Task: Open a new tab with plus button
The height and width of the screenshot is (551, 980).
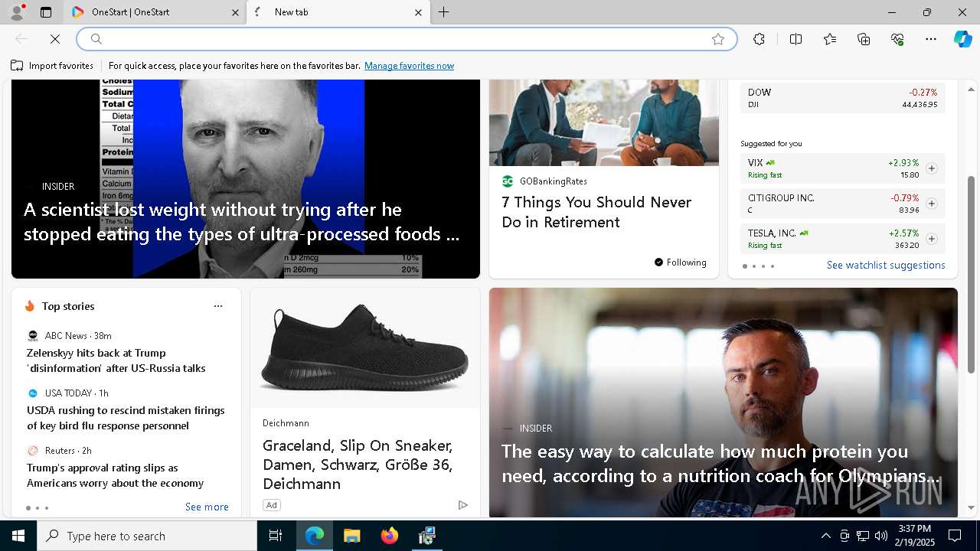Action: [x=444, y=12]
